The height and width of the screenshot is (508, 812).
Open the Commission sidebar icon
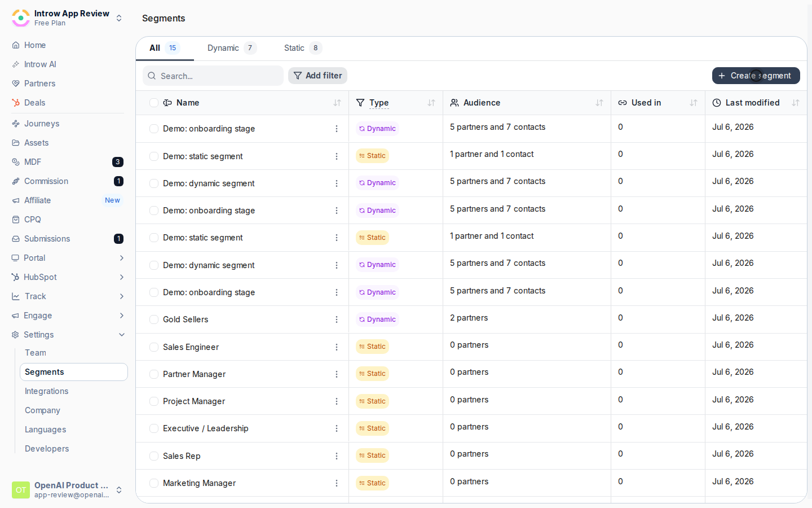click(16, 181)
